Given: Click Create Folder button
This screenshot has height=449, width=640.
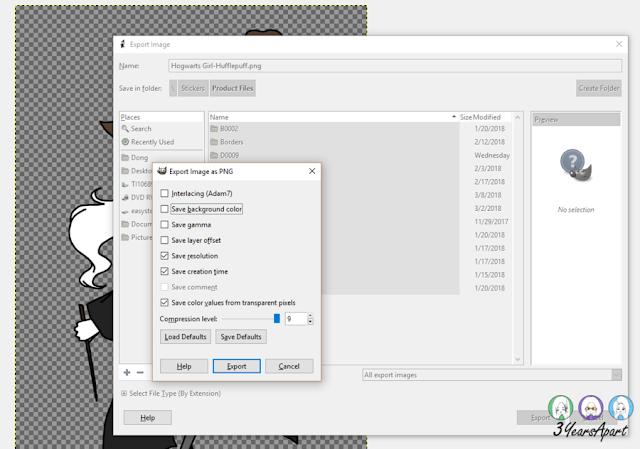Looking at the screenshot, I should tap(599, 88).
